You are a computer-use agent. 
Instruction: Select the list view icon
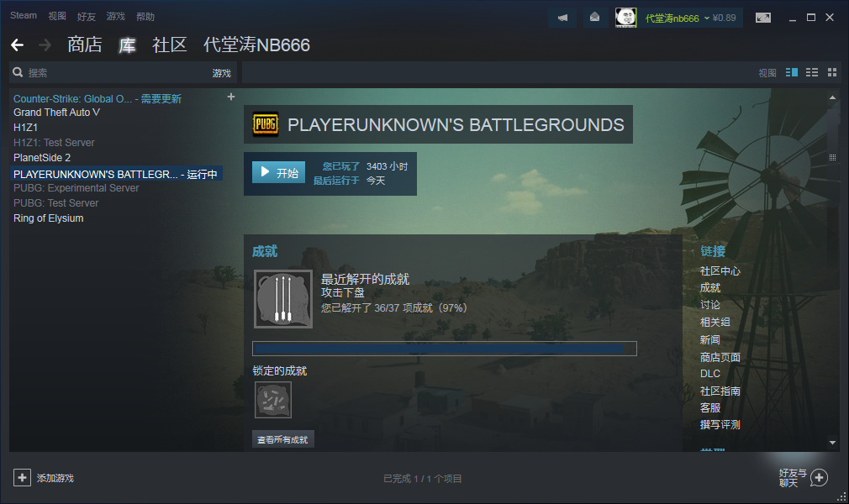(x=812, y=72)
